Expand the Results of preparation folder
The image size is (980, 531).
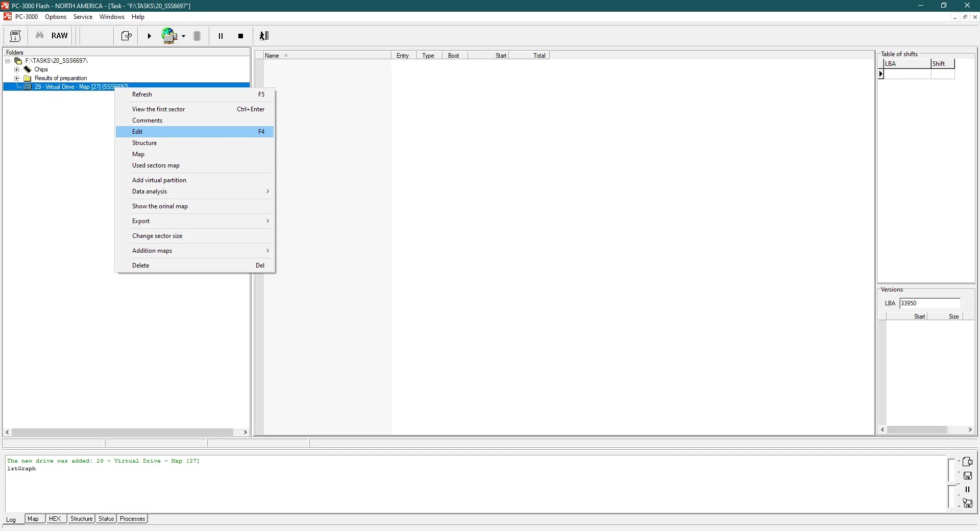click(x=17, y=78)
